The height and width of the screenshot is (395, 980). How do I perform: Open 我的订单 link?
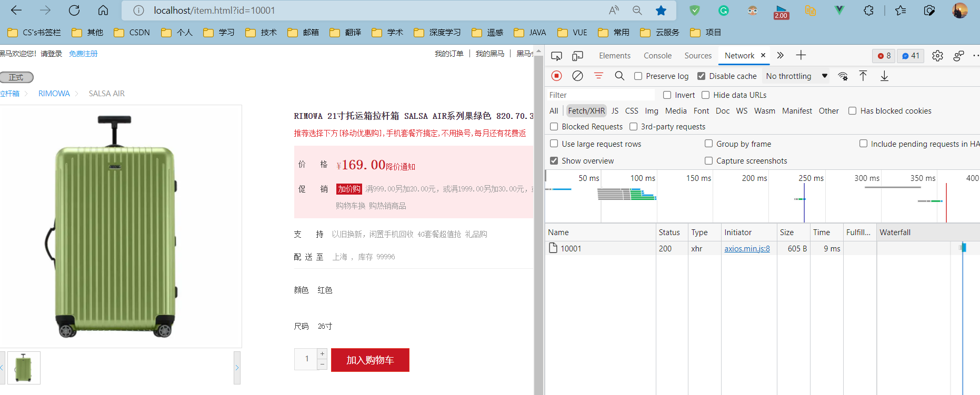449,54
